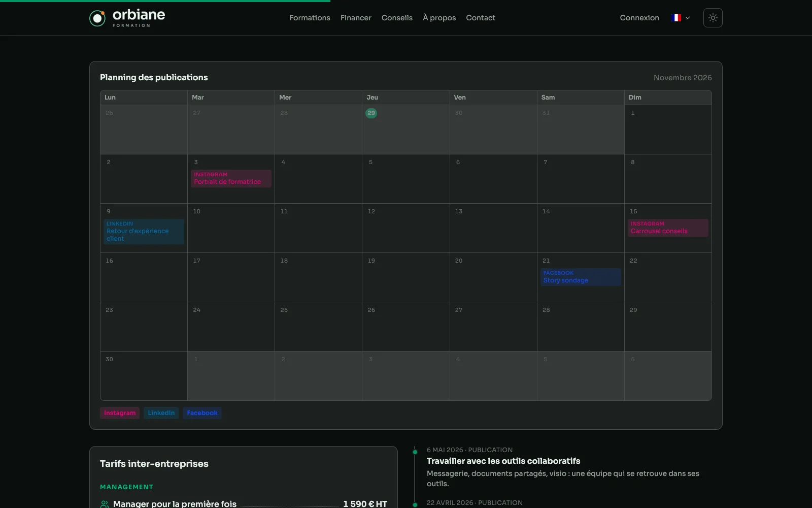Screen dimensions: 812x508
Task: Click the Orbiane Formation logo
Action: pos(127,18)
